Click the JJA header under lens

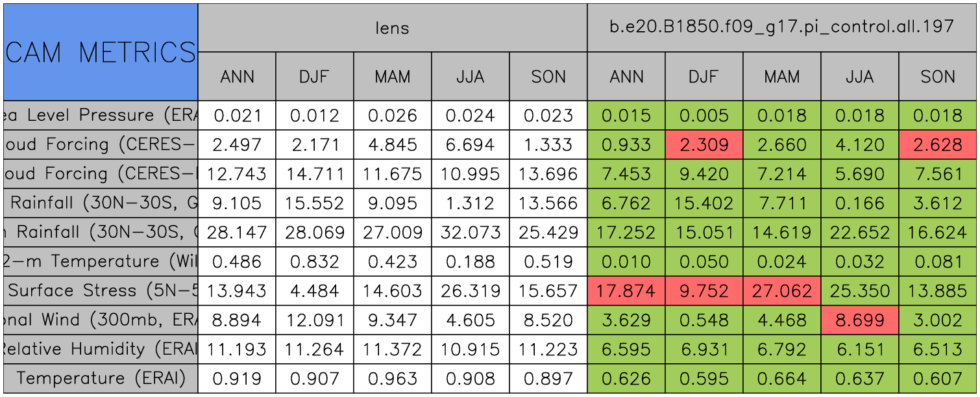click(x=470, y=77)
